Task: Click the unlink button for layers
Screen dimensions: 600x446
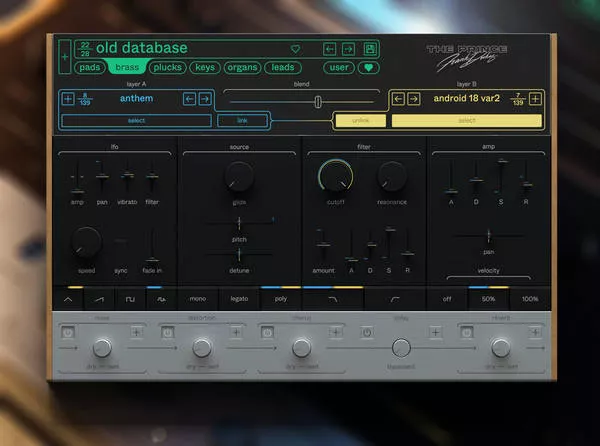Action: click(360, 120)
